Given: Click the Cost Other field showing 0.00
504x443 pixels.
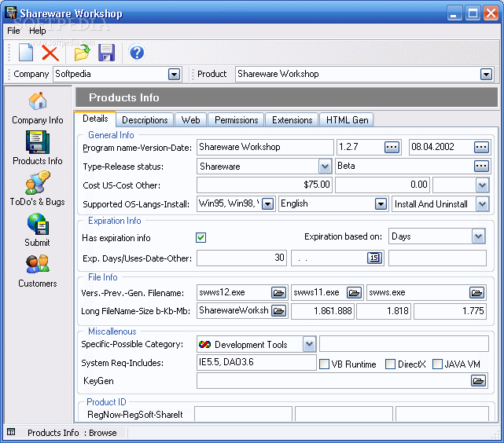Looking at the screenshot, I should (382, 185).
